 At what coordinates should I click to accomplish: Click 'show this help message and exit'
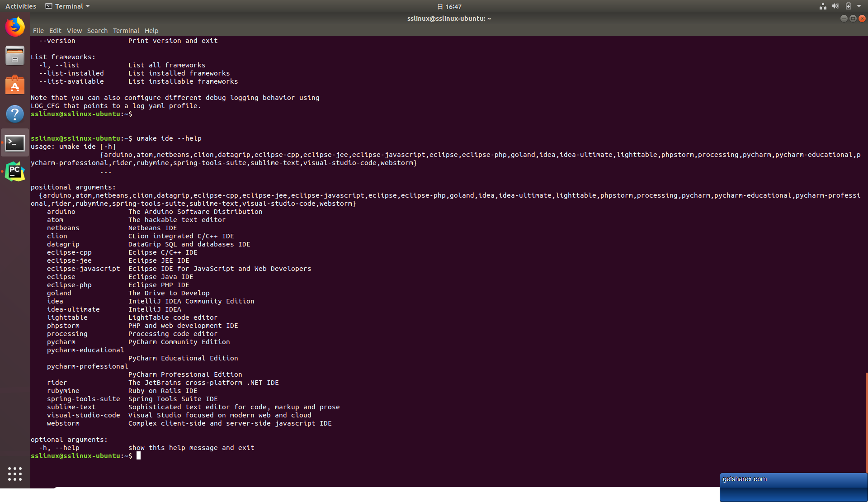coord(191,448)
